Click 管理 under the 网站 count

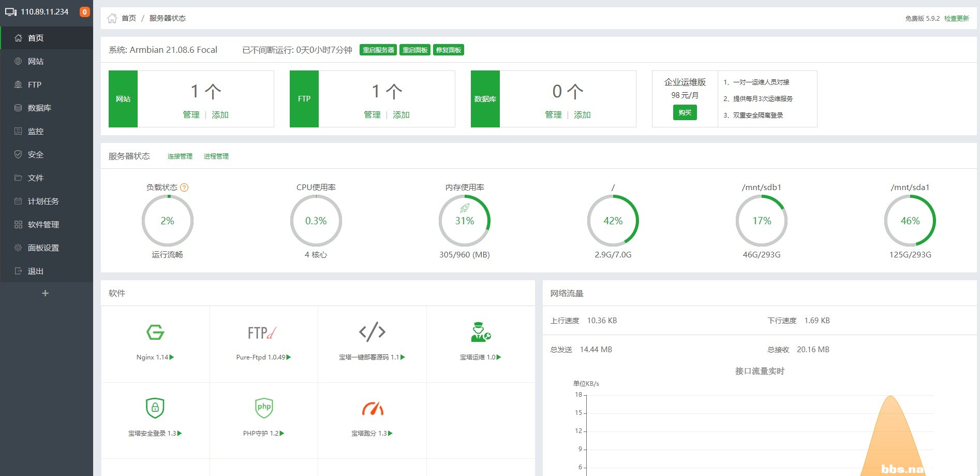pyautogui.click(x=191, y=114)
